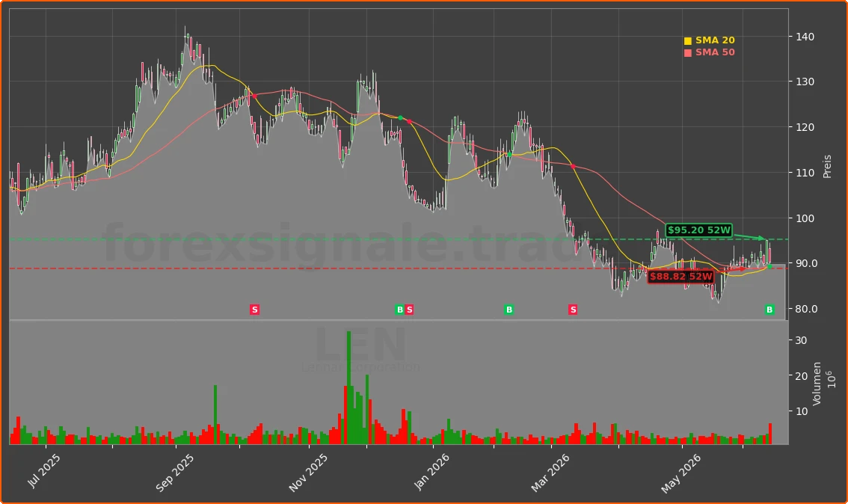Click the B buy marker in February 2026
The height and width of the screenshot is (504, 848).
(509, 310)
